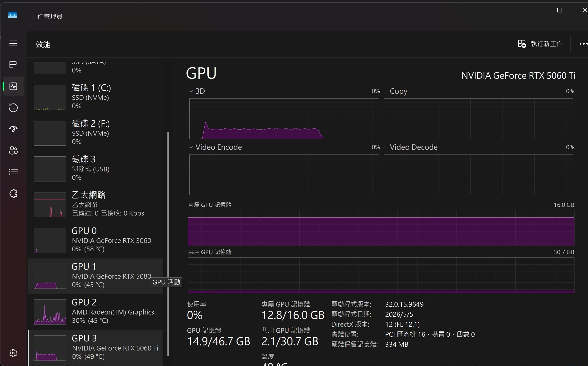The width and height of the screenshot is (588, 366).
Task: Click the Task Manager app icon
Action: [13, 15]
